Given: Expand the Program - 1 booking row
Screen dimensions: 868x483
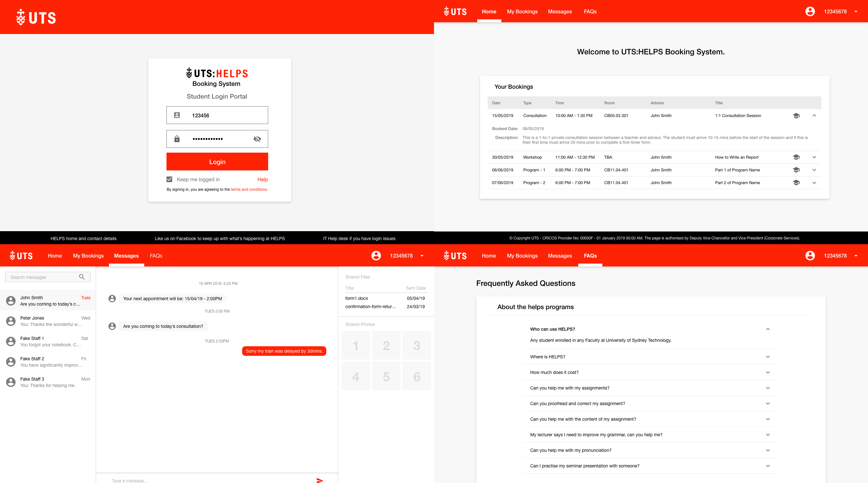Looking at the screenshot, I should 814,170.
